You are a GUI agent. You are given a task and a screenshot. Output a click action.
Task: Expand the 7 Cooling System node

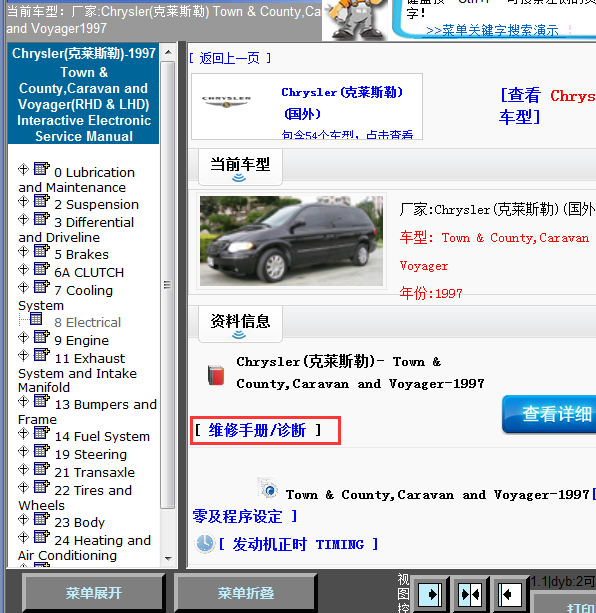[23, 287]
